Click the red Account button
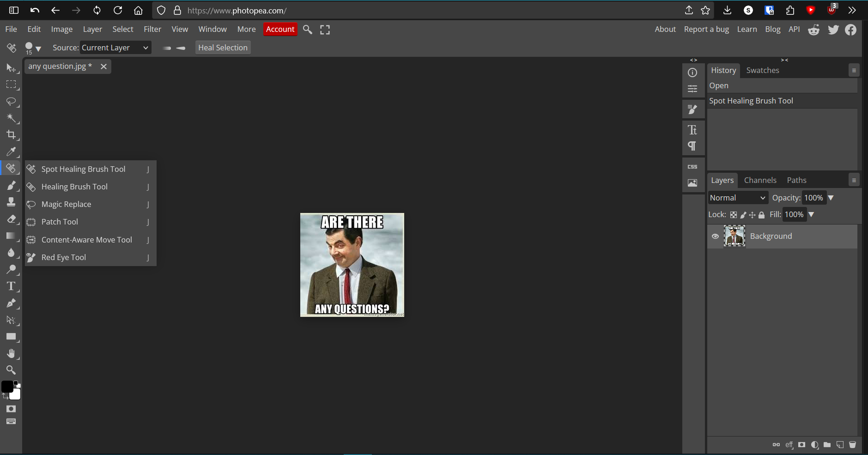Viewport: 868px width, 455px height. [x=280, y=29]
